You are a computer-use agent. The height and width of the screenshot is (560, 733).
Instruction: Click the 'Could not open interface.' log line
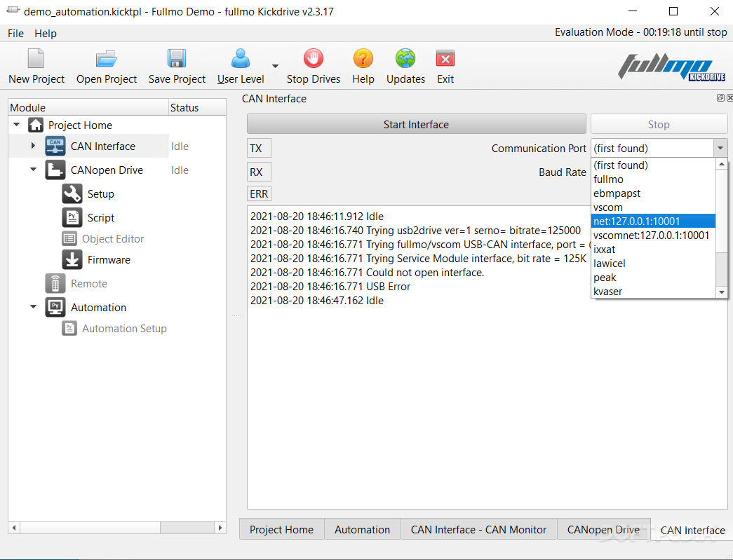click(x=367, y=273)
